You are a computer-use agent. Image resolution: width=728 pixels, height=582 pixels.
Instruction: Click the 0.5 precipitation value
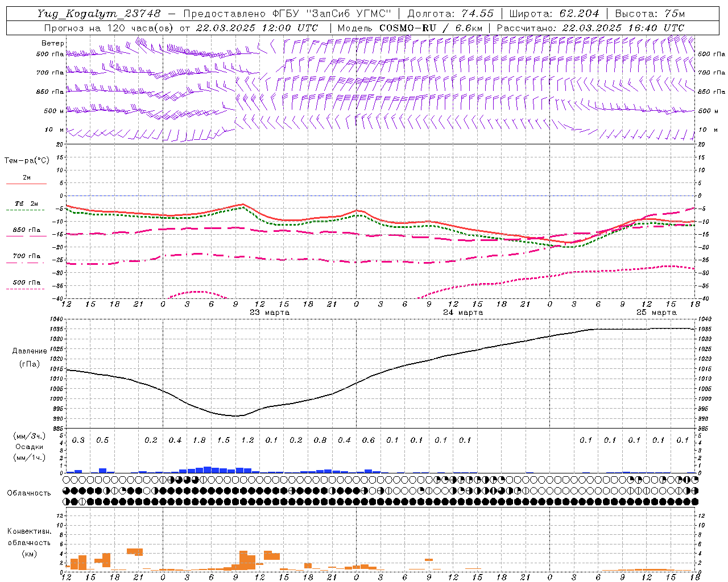tap(102, 440)
